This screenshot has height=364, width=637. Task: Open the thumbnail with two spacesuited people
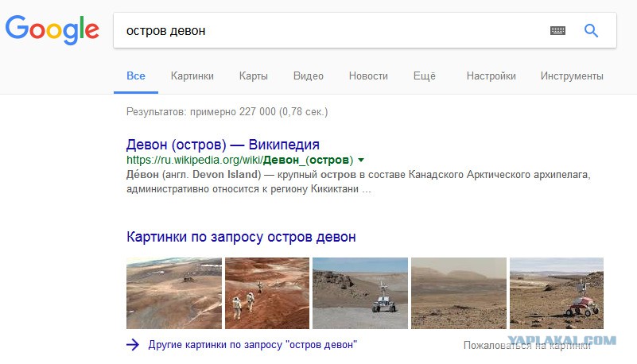(267, 293)
